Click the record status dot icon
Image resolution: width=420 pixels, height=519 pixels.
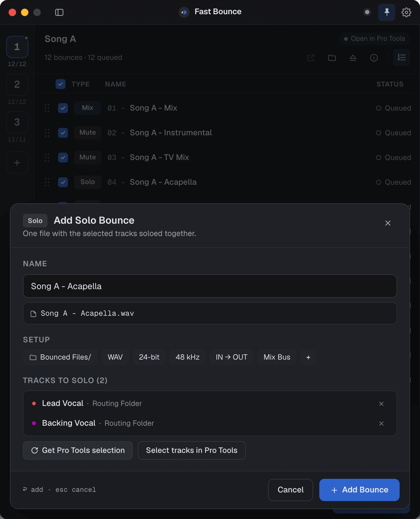(367, 12)
